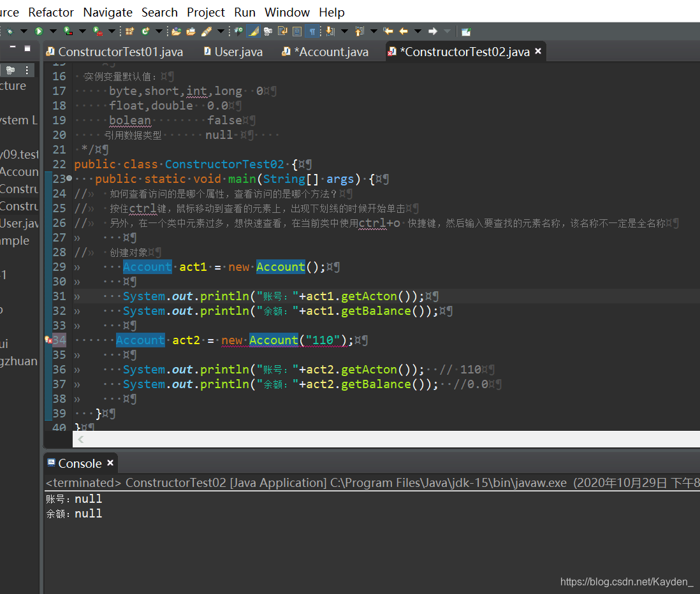Toggle the Java editor breadcrumb icon

click(x=238, y=31)
